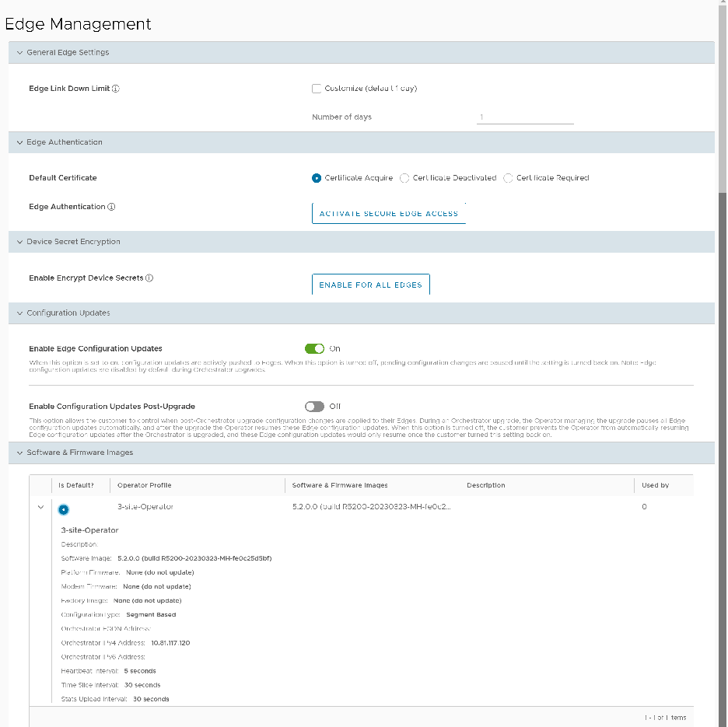Turn on Enable Configuration Updates Post-Upgrade
Screen dimensions: 728x727
click(x=315, y=407)
